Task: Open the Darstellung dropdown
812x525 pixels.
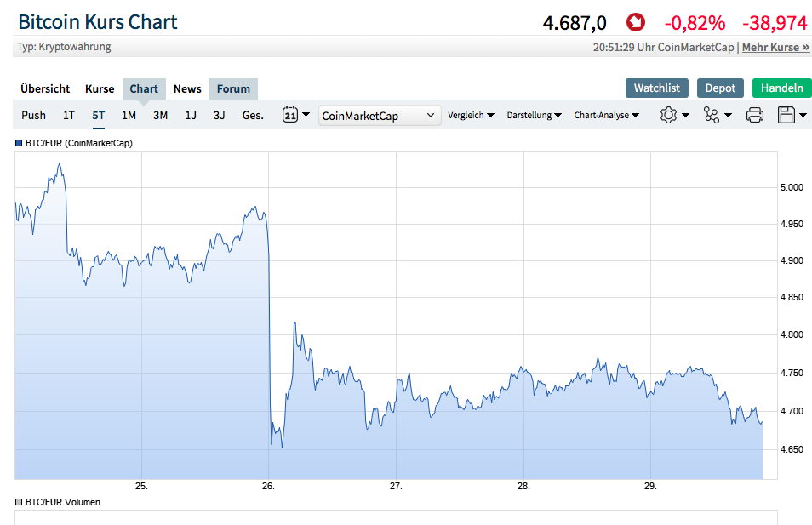Action: (x=534, y=115)
